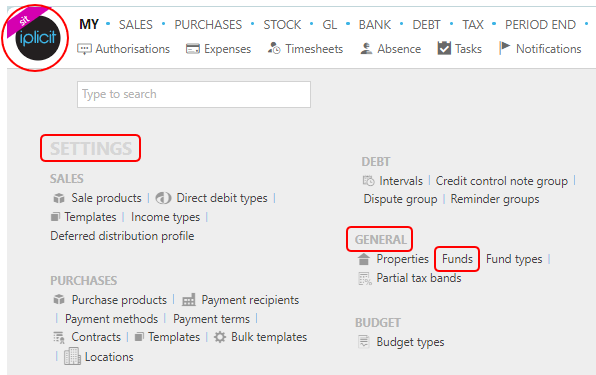This screenshot has width=596, height=375.
Task: Open the PURCHASES menu
Action: (208, 25)
